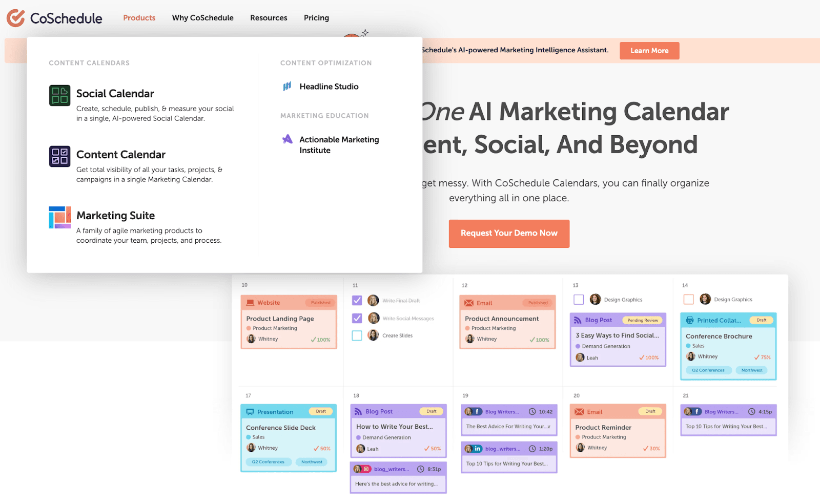
Task: Click the Marketing Suite colorful icon
Action: pos(59,217)
